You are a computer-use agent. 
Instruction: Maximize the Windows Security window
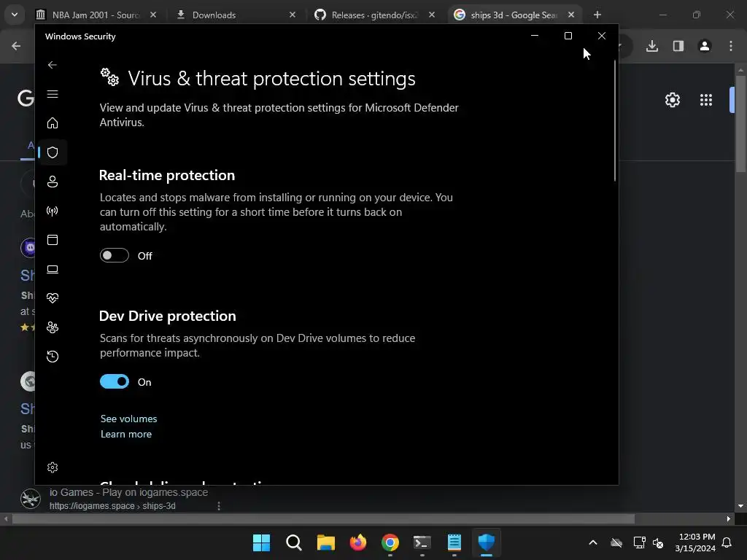pyautogui.click(x=568, y=36)
